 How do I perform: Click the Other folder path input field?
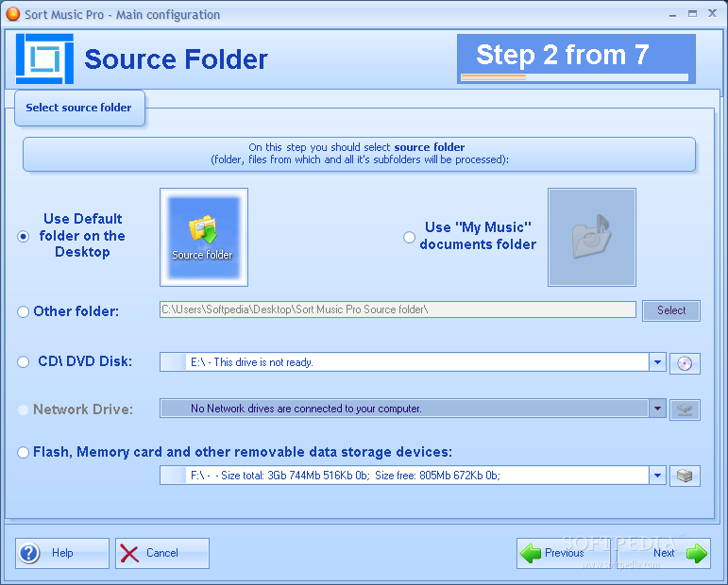pyautogui.click(x=398, y=309)
